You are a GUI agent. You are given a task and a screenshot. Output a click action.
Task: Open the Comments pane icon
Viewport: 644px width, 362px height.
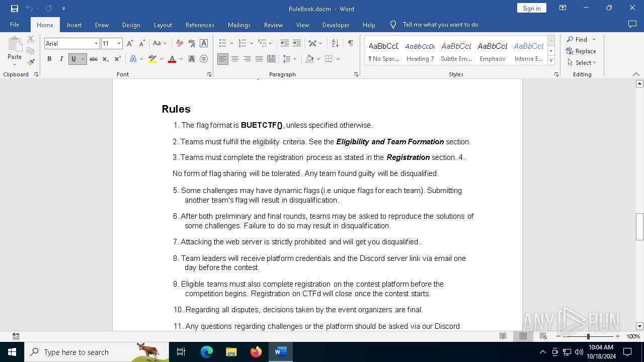632,25
